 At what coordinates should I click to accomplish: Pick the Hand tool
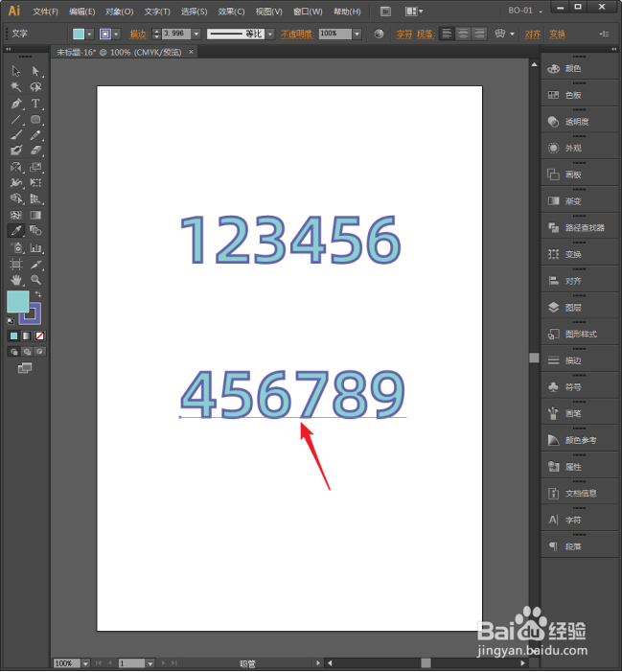(16, 280)
